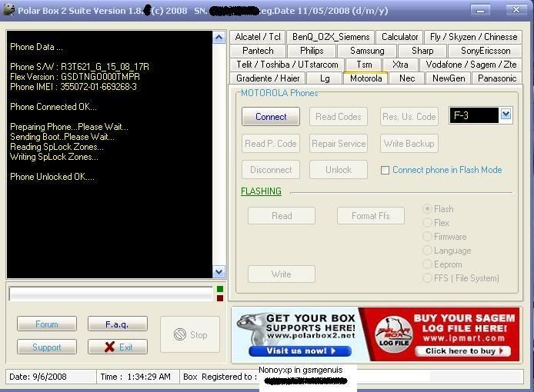The image size is (534, 392).
Task: Select the Motorola tab
Action: [x=365, y=78]
